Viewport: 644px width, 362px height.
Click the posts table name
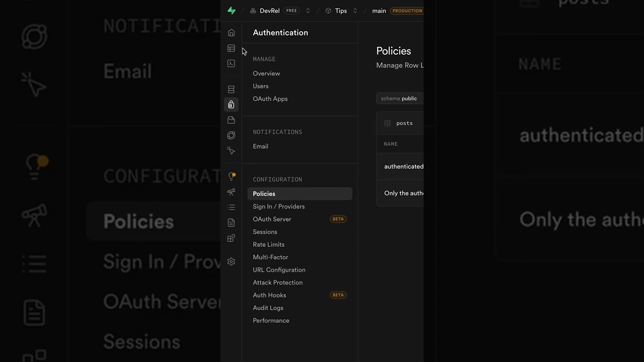point(405,123)
